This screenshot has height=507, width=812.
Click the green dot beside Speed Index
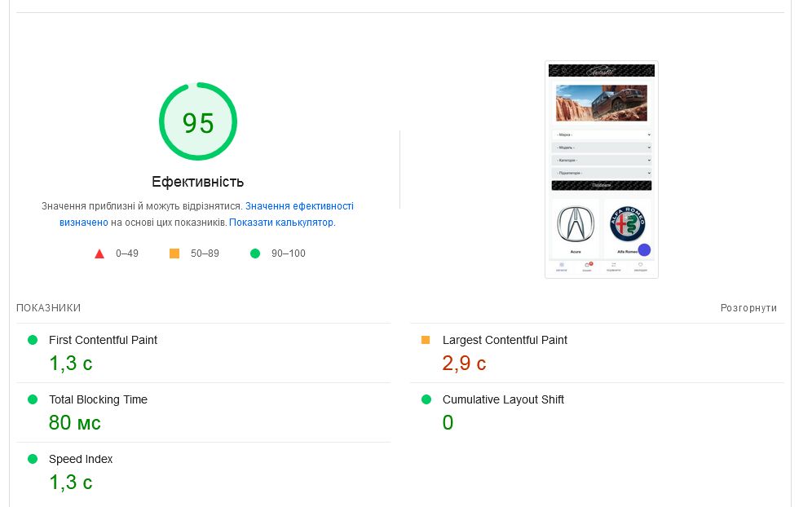point(33,459)
